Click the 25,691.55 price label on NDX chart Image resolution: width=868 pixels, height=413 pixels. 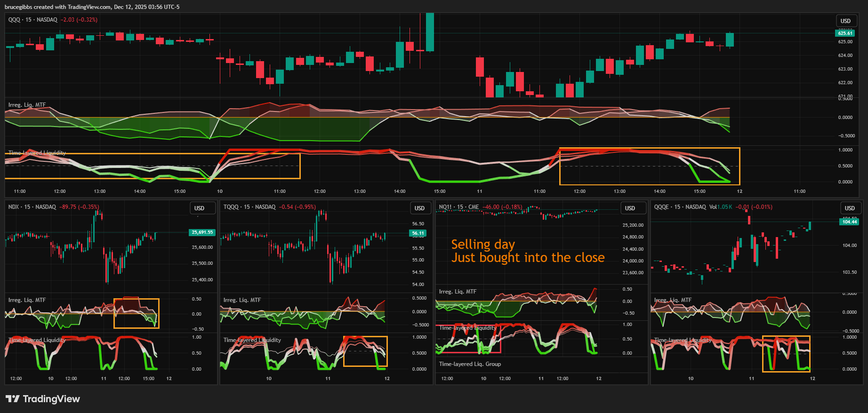(x=202, y=232)
